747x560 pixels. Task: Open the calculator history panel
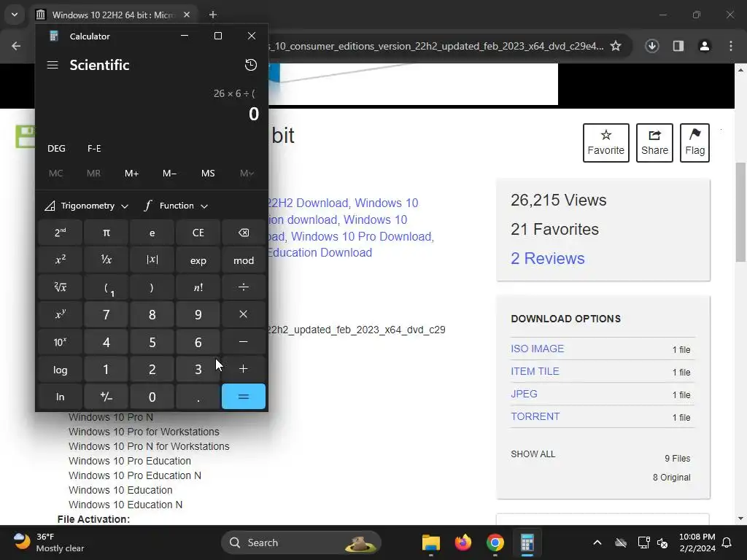pos(251,65)
